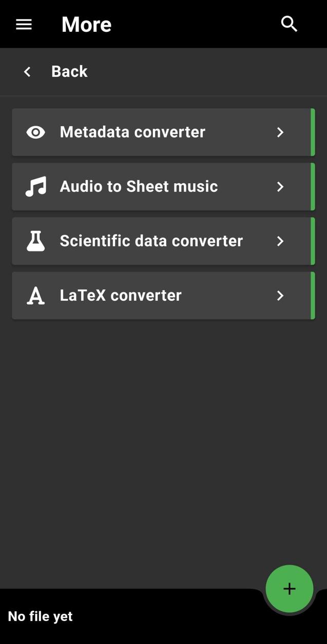This screenshot has width=327, height=644.
Task: Expand Audio to Sheet music with its arrow
Action: [280, 186]
